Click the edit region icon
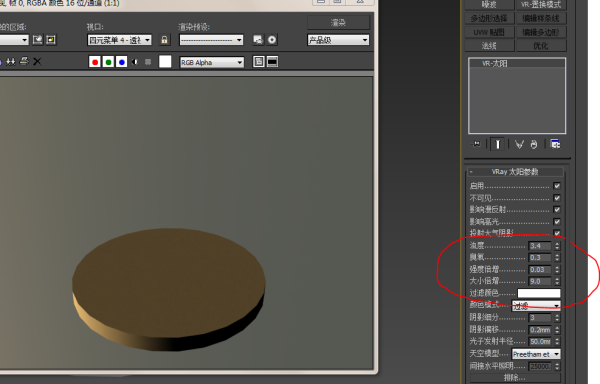The image size is (600, 384). click(38, 40)
